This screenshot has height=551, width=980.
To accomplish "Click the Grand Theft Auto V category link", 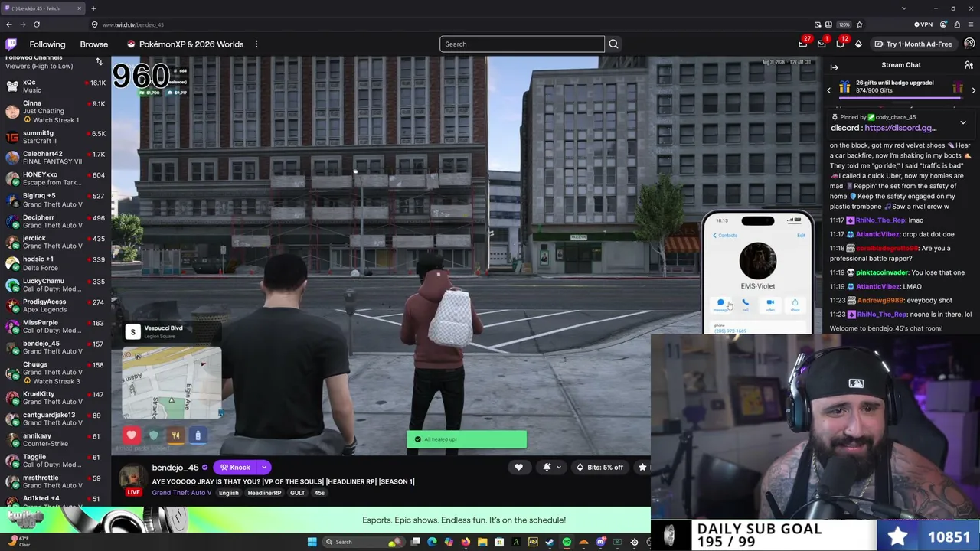I will pyautogui.click(x=181, y=493).
